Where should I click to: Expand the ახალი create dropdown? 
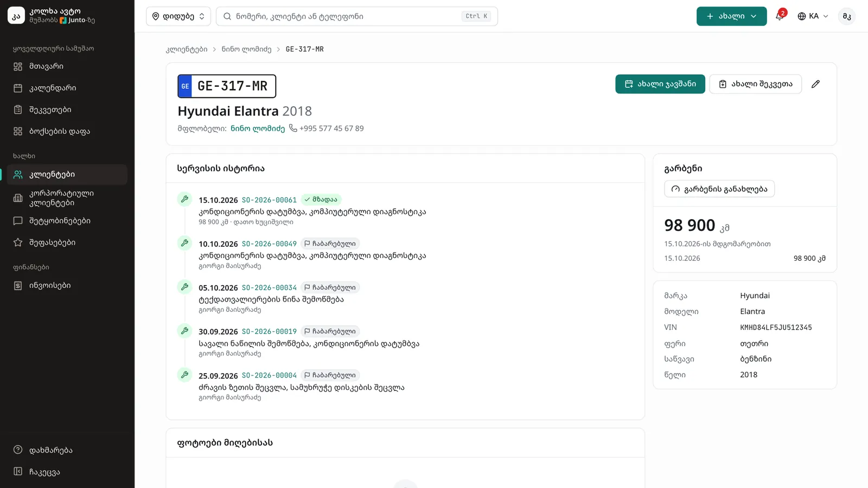coord(731,16)
